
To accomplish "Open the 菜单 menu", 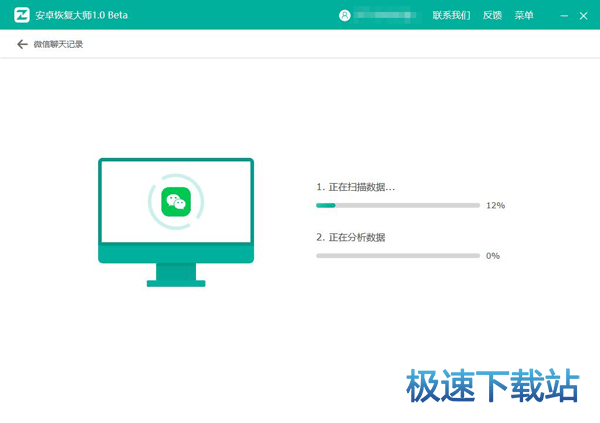I will point(524,15).
